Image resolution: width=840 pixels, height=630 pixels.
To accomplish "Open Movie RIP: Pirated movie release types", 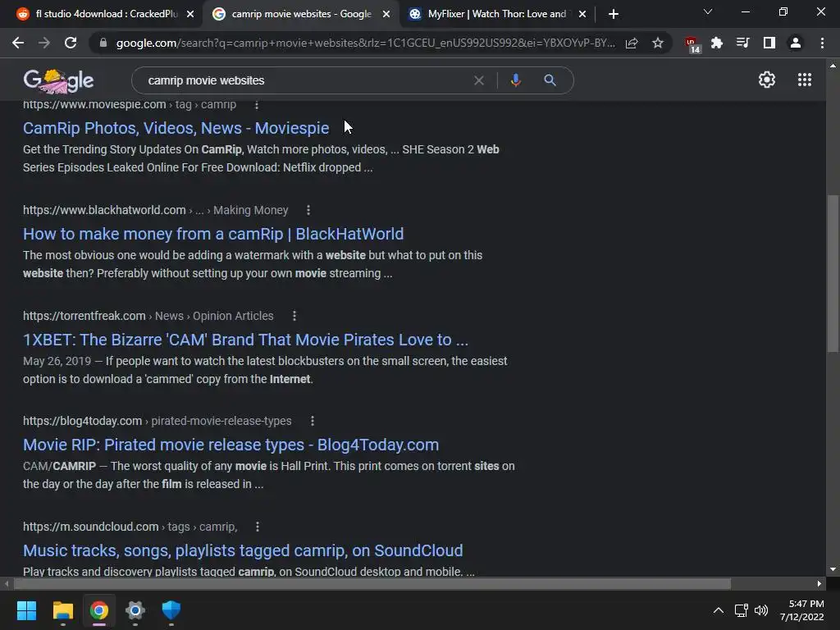I will (231, 445).
